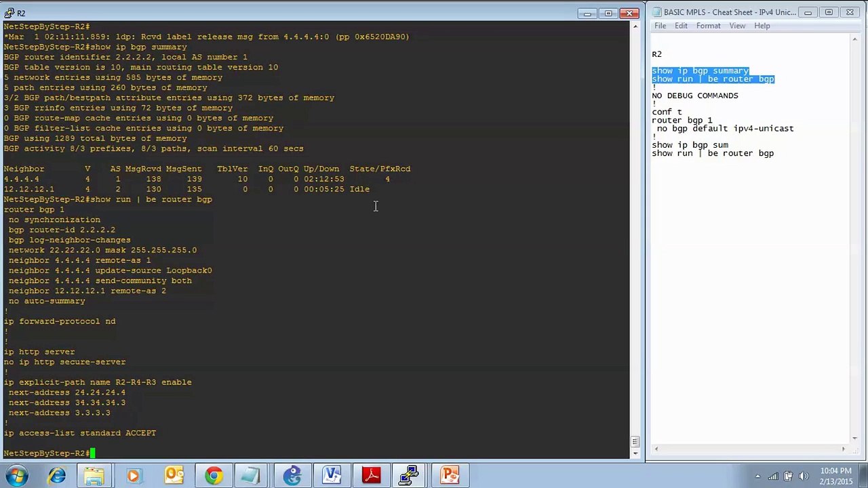Open the PuTTY R2 window system menu icon
The height and width of the screenshot is (488, 868).
(x=9, y=13)
